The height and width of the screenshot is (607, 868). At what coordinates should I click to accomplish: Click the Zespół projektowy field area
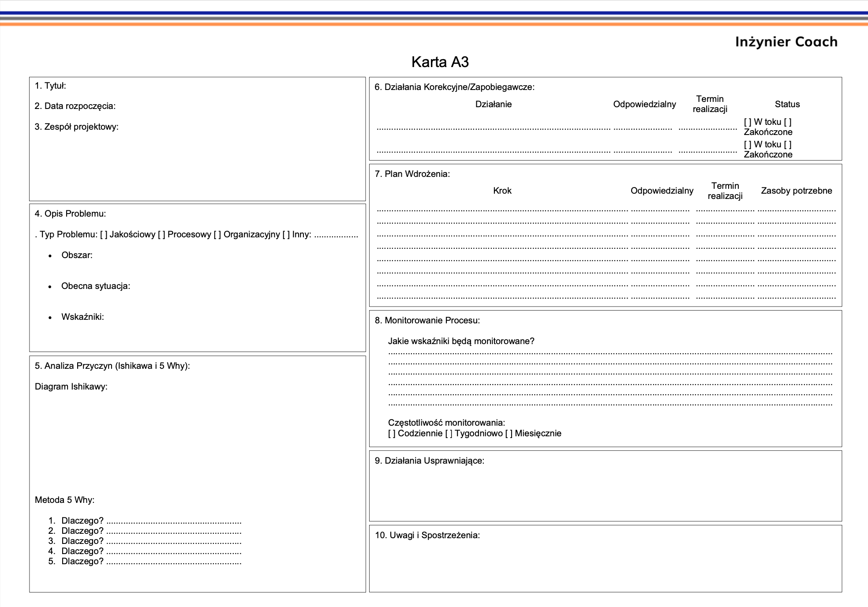click(198, 159)
